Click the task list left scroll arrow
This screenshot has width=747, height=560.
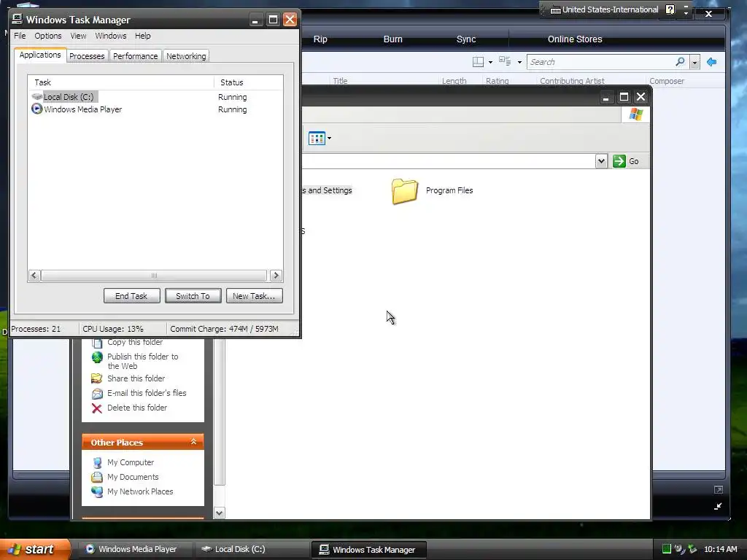click(x=34, y=275)
